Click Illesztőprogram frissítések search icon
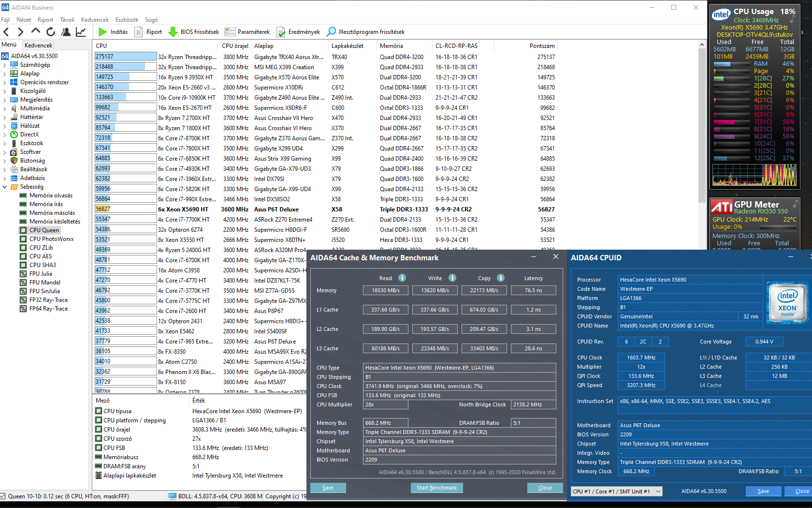Viewport: 812px width, 508px height. pyautogui.click(x=331, y=32)
